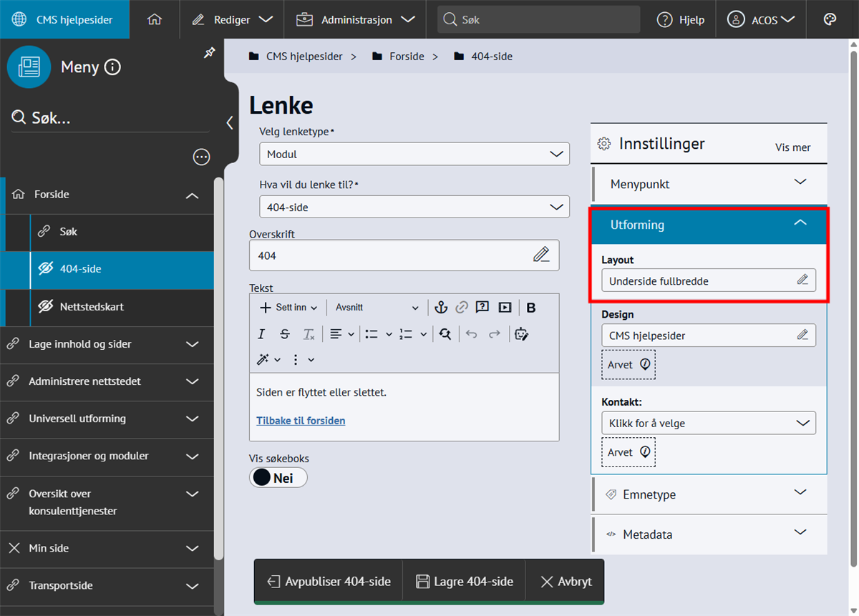
Task: Open the Administrasjon menu
Action: click(355, 19)
